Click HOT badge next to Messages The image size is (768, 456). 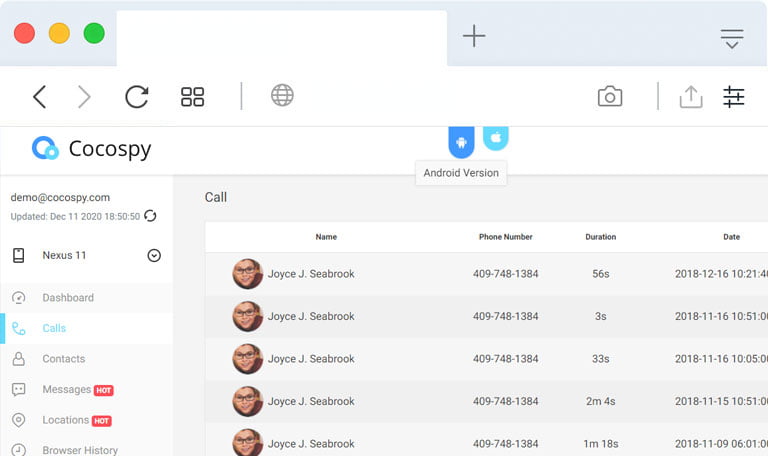pyautogui.click(x=103, y=390)
